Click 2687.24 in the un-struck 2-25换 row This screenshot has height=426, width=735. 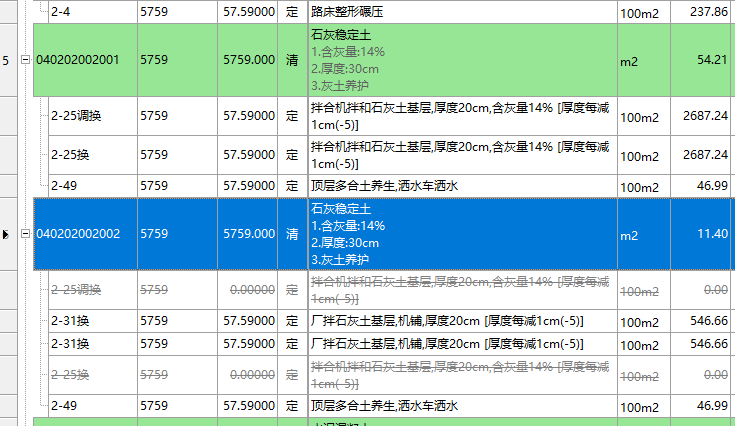tap(705, 155)
